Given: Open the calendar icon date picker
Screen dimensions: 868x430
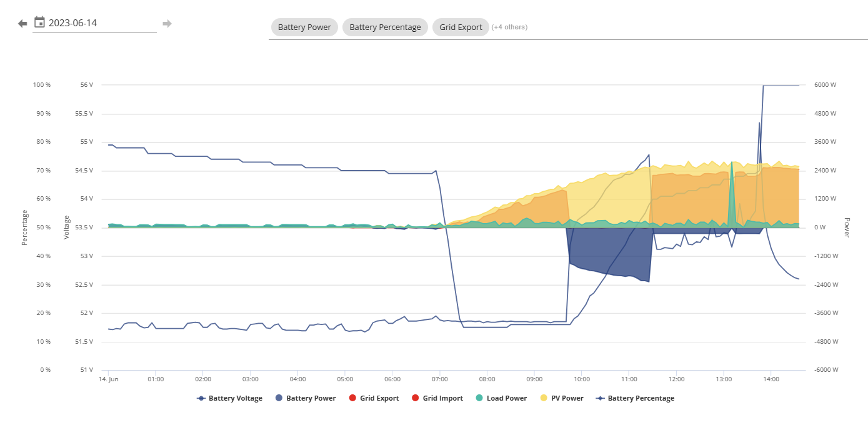Looking at the screenshot, I should click(39, 22).
